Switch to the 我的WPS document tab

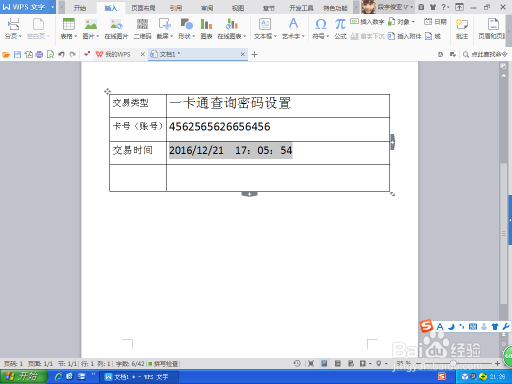(x=117, y=54)
